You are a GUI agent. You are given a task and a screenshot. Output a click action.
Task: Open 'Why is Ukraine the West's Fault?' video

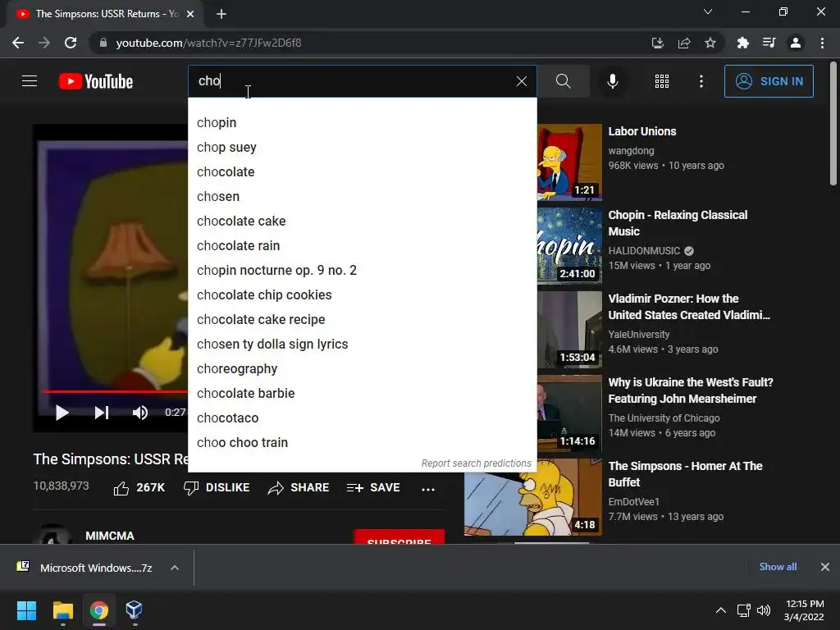point(691,390)
